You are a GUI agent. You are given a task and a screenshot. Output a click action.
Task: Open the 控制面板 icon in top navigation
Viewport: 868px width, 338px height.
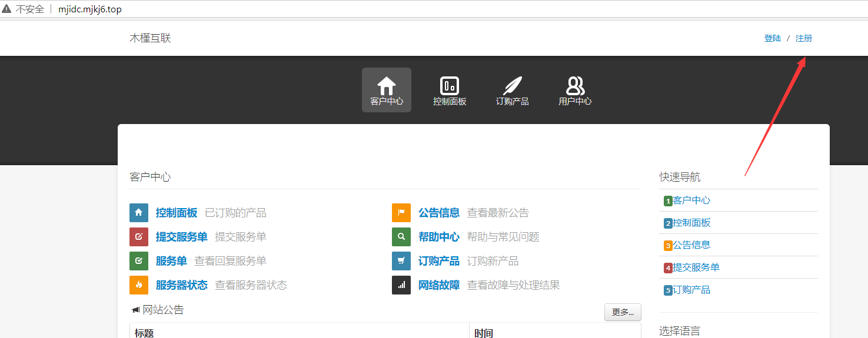click(x=450, y=86)
